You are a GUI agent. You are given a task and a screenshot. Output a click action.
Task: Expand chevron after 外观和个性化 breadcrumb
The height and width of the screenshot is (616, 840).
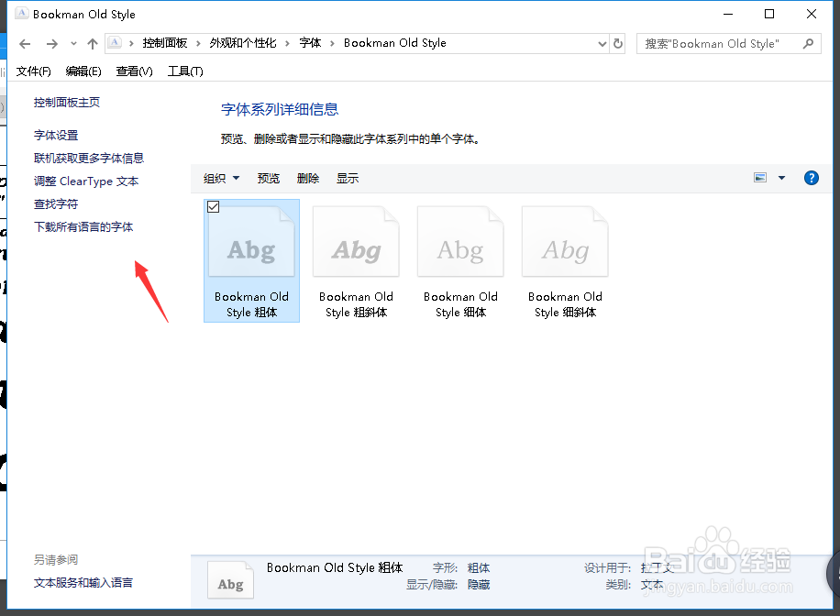(x=287, y=43)
